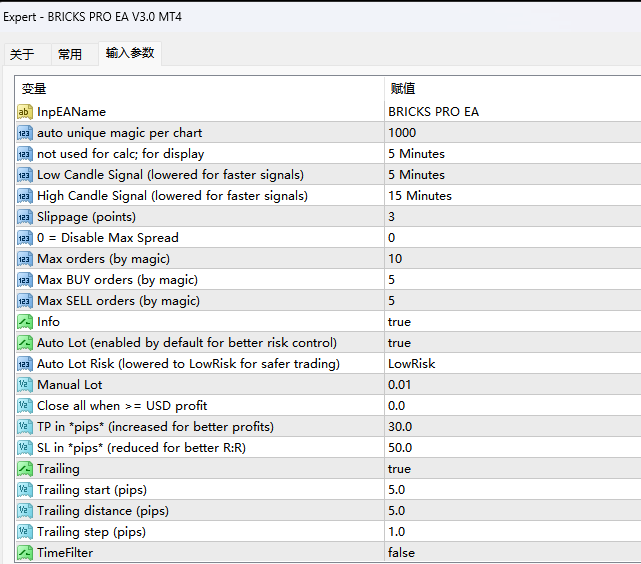This screenshot has height=564, width=641.
Task: Click the boolean icon beside Trailing
Action: (x=25, y=469)
